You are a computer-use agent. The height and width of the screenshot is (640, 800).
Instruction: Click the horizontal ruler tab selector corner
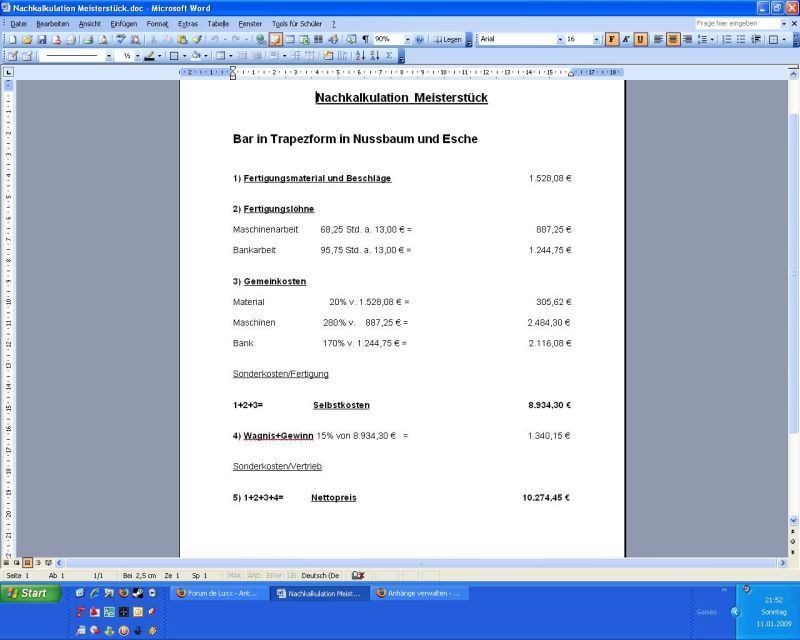coord(9,72)
